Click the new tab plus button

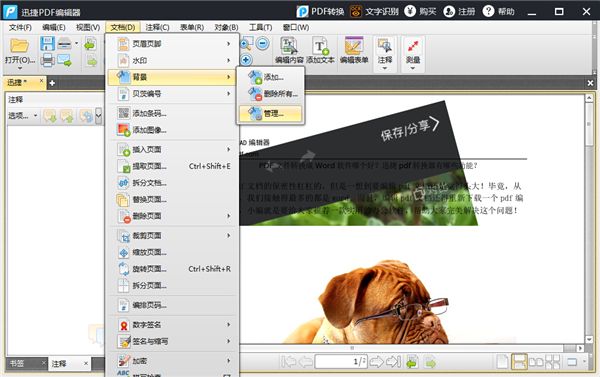[x=52, y=83]
